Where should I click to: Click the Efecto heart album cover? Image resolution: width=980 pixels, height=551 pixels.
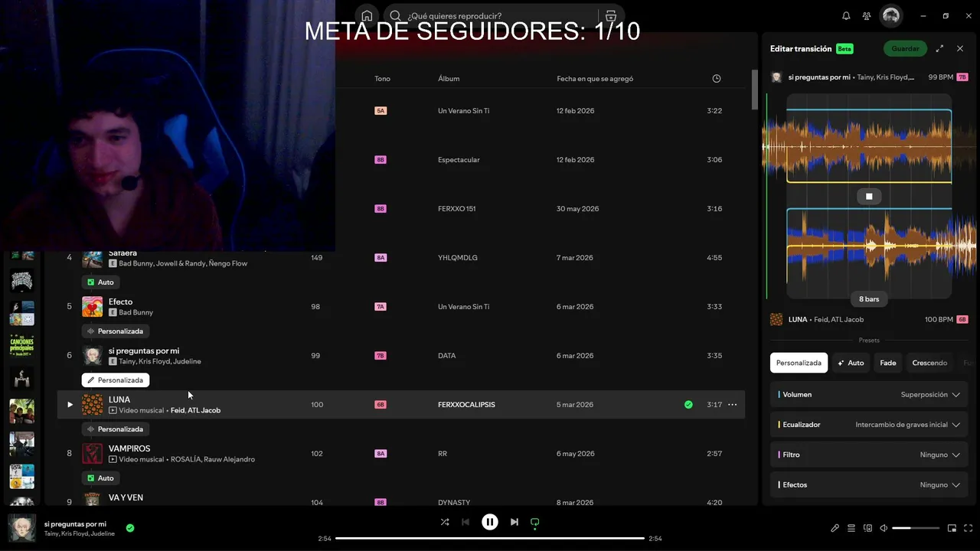[93, 307]
